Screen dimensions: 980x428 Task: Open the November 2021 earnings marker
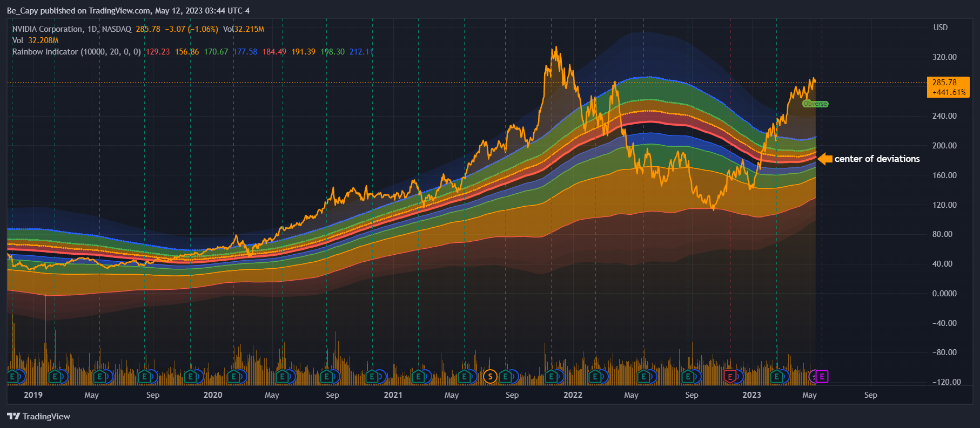coord(551,376)
